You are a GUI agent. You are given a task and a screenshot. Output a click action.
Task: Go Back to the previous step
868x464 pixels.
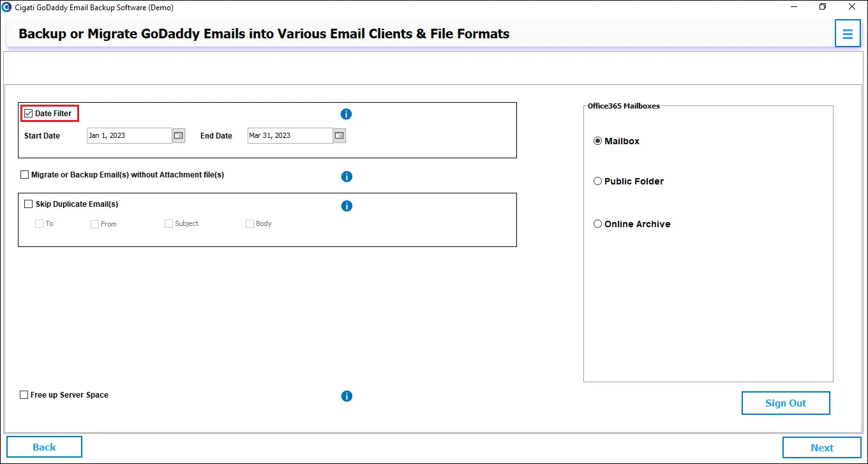point(44,447)
